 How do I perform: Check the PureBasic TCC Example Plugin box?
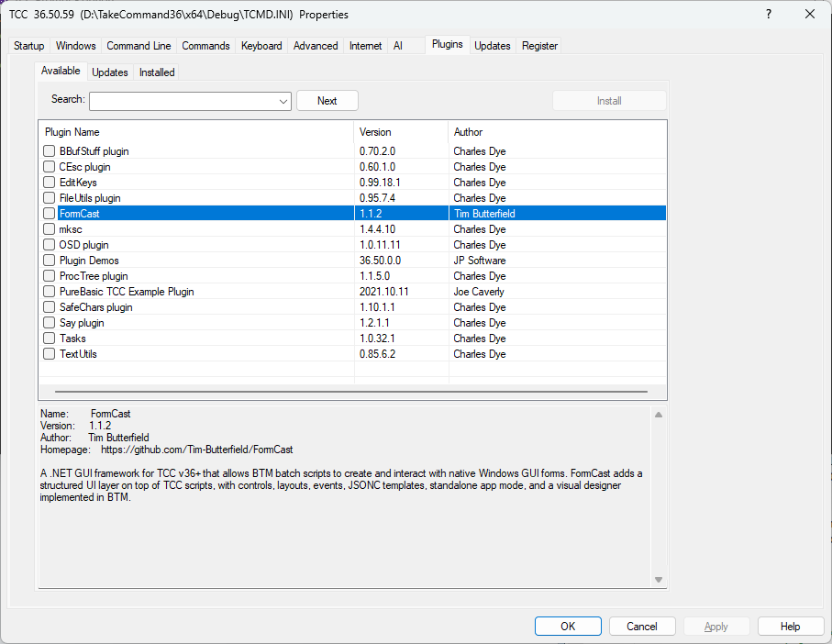49,291
